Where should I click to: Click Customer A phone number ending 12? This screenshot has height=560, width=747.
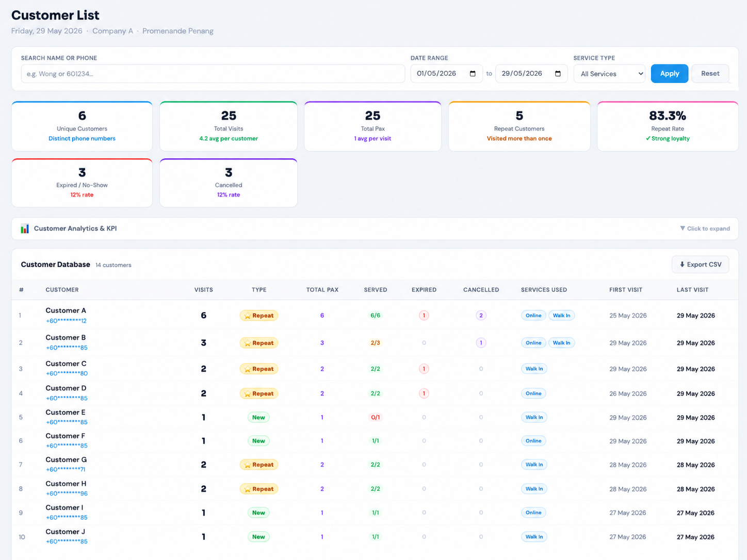click(66, 321)
